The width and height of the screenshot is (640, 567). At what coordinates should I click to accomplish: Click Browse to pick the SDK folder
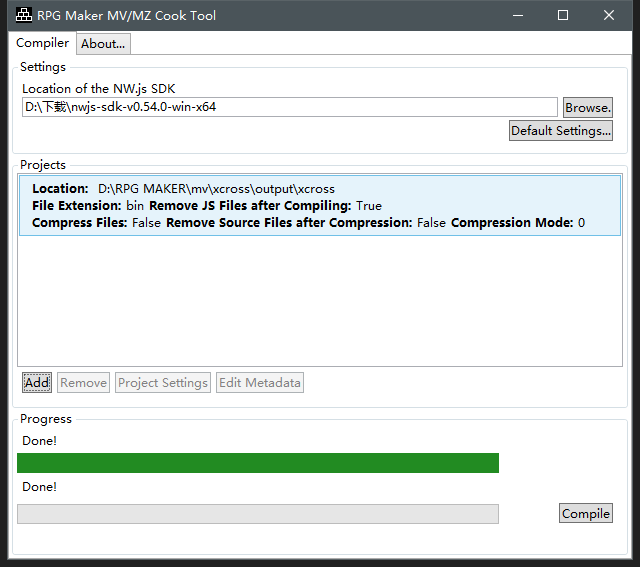point(588,108)
